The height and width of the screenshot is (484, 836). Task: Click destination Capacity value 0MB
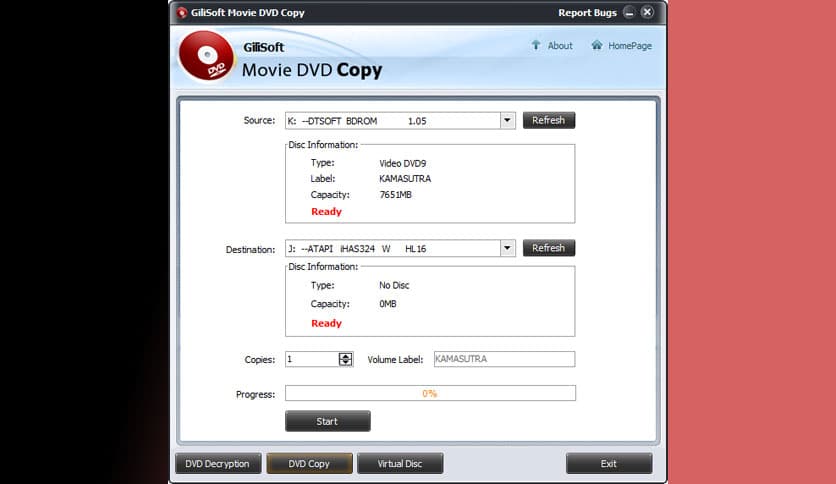pos(388,304)
